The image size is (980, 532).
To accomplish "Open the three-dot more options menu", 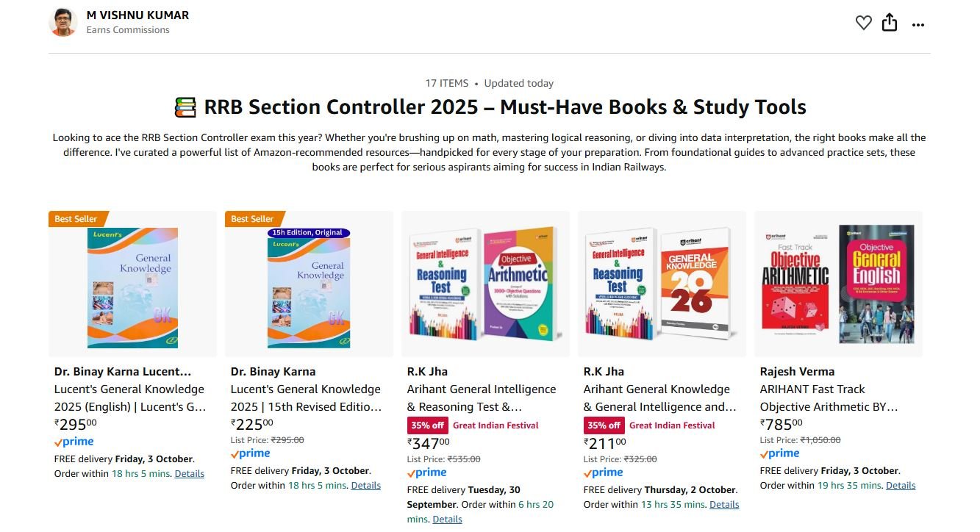I will click(x=918, y=24).
